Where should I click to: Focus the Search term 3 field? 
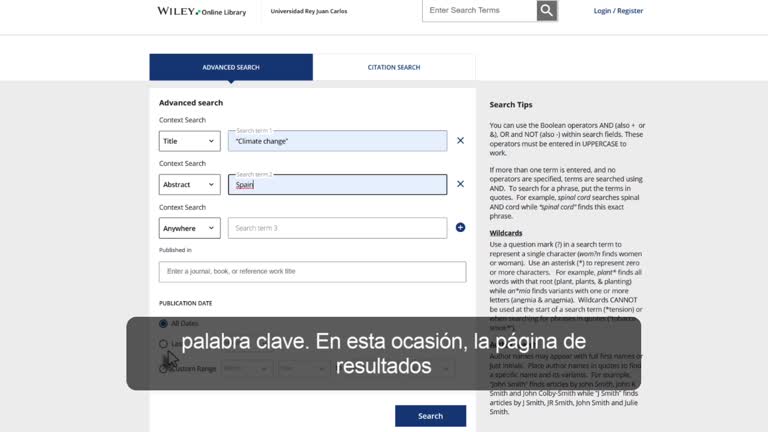pos(337,228)
